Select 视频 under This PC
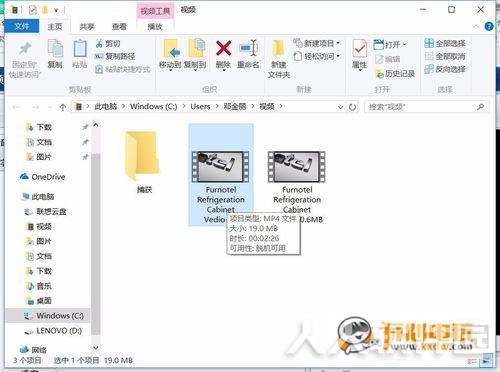 39,226
